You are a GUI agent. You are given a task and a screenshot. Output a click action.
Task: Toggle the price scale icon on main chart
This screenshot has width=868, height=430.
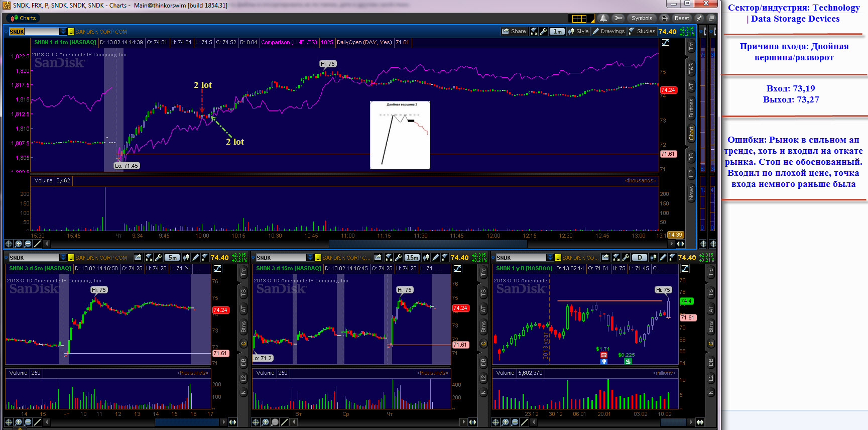tap(666, 42)
